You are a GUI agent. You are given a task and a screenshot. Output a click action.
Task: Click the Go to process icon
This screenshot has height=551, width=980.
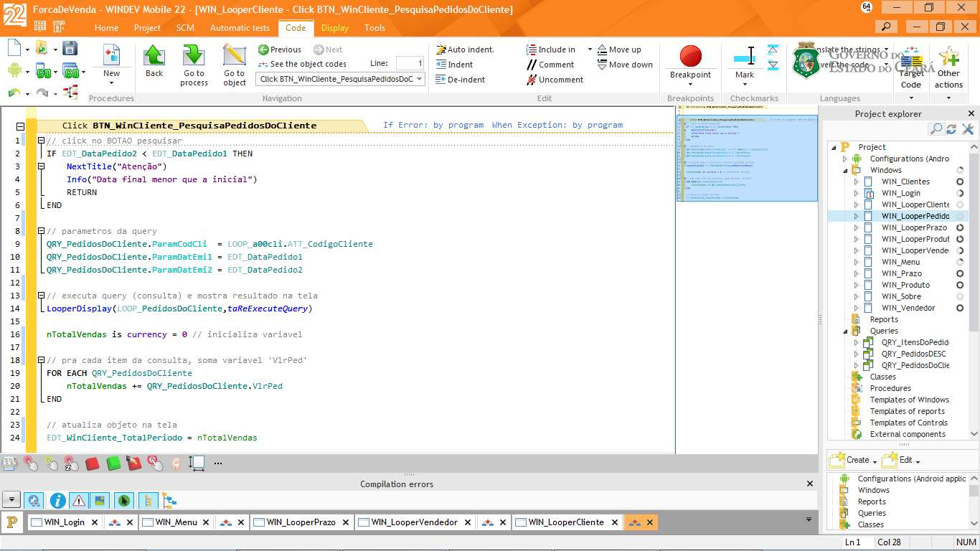(194, 56)
